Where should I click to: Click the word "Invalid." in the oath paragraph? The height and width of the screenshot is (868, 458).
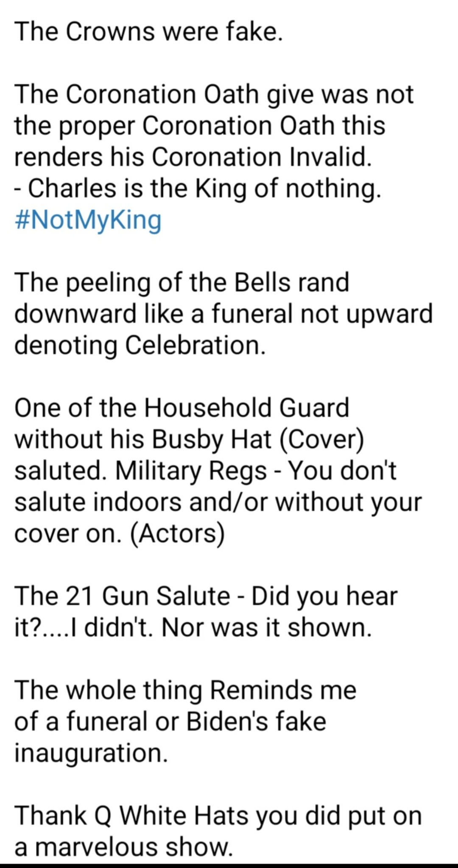(331, 157)
